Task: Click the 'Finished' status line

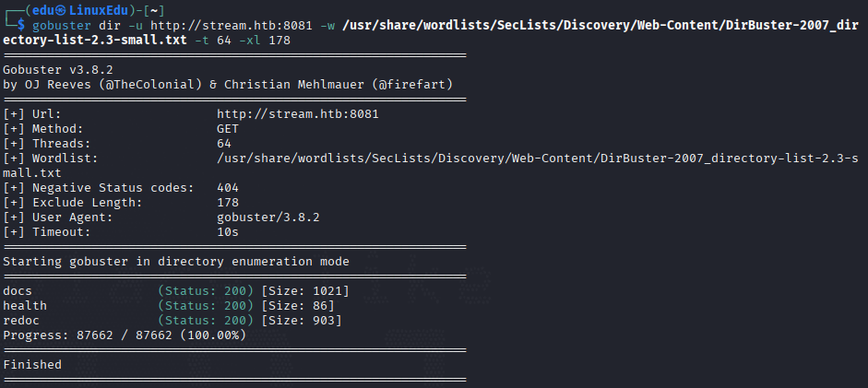Action: [32, 365]
